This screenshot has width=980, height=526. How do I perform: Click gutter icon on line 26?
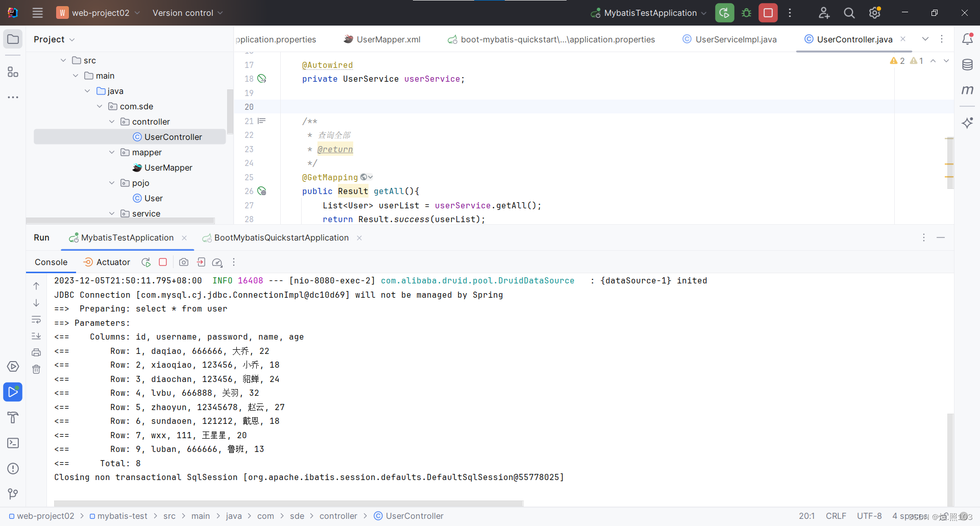pos(262,191)
